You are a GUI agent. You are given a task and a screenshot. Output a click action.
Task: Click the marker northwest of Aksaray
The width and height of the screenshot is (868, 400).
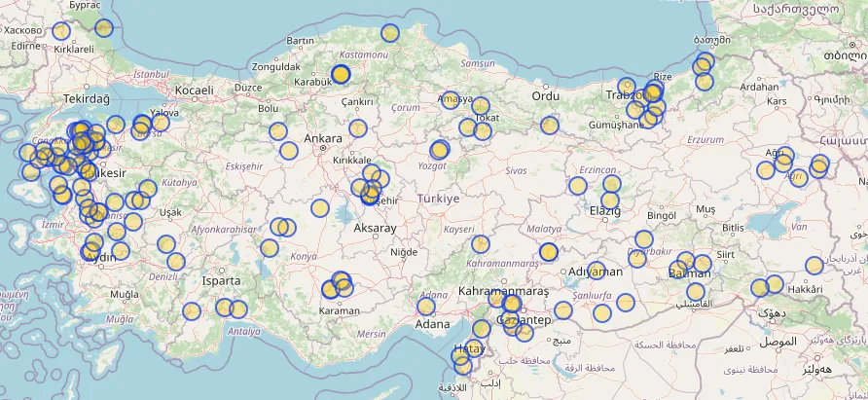pyautogui.click(x=320, y=207)
